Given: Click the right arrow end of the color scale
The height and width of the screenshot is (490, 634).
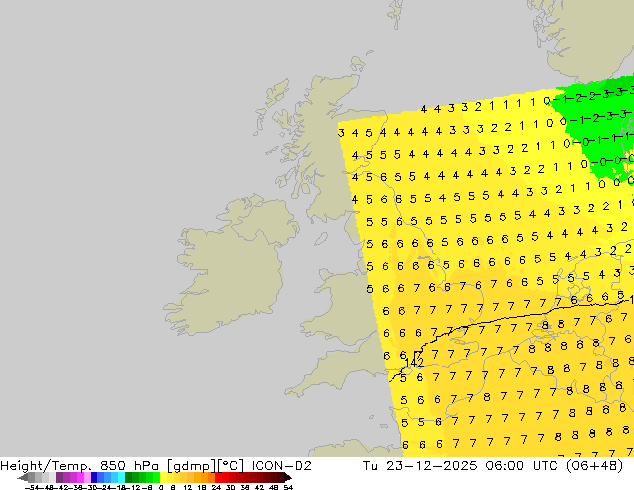Looking at the screenshot, I should [288, 477].
